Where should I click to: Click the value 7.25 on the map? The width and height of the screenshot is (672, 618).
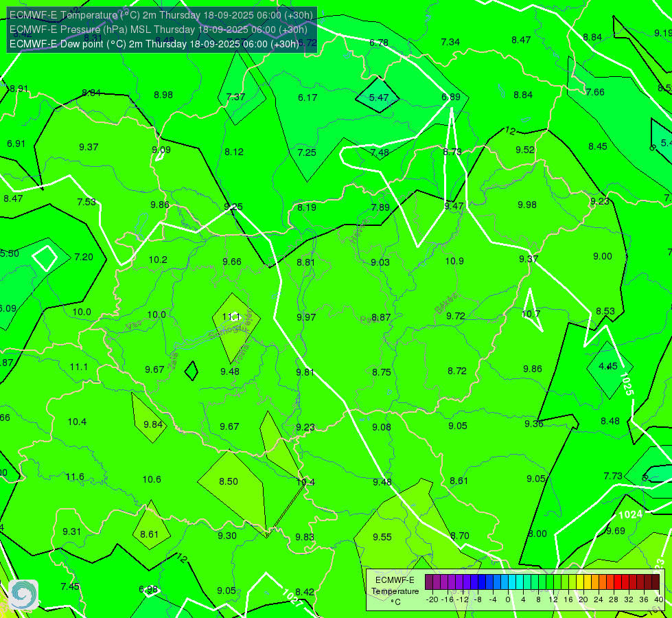click(x=307, y=152)
